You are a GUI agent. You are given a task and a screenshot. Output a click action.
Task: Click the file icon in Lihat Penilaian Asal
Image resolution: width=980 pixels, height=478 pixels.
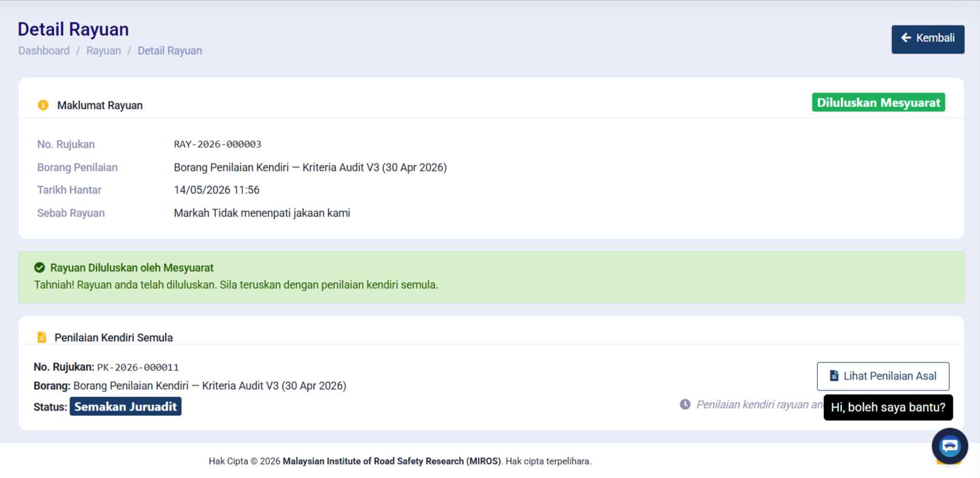[x=834, y=376]
